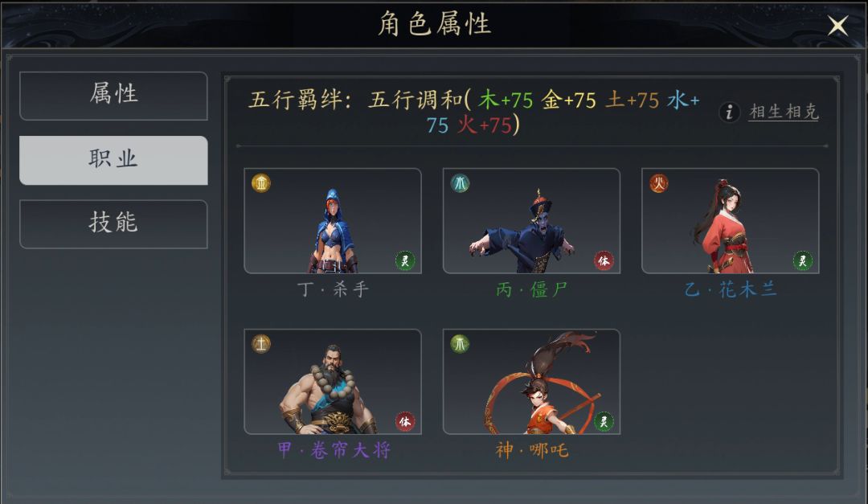This screenshot has width=868, height=504.
Task: Close the 角色属性 window
Action: (x=837, y=25)
